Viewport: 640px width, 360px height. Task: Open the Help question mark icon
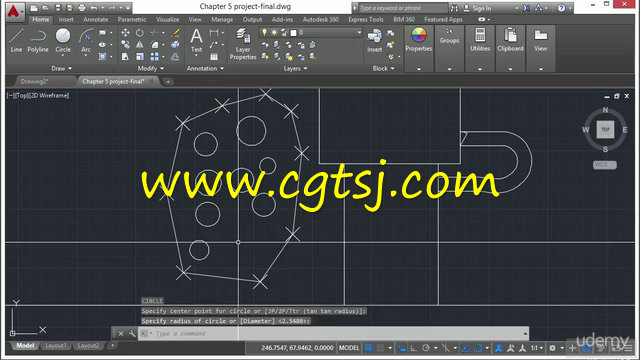pos(562,8)
